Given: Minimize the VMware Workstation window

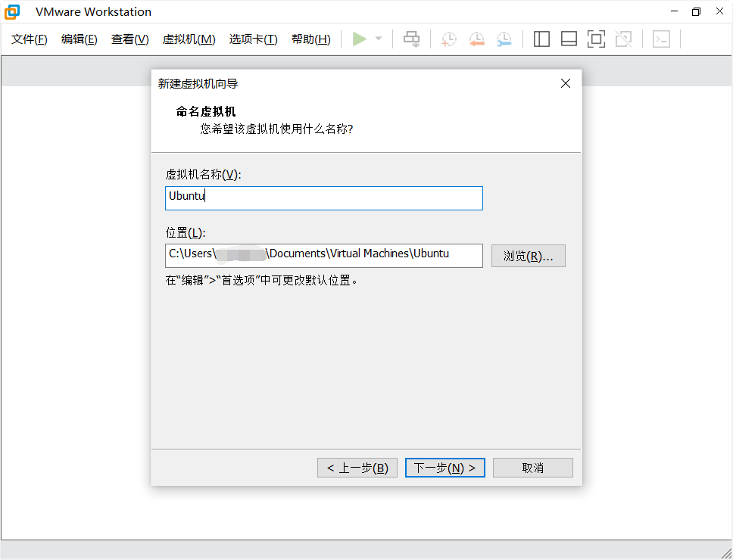Looking at the screenshot, I should [674, 11].
